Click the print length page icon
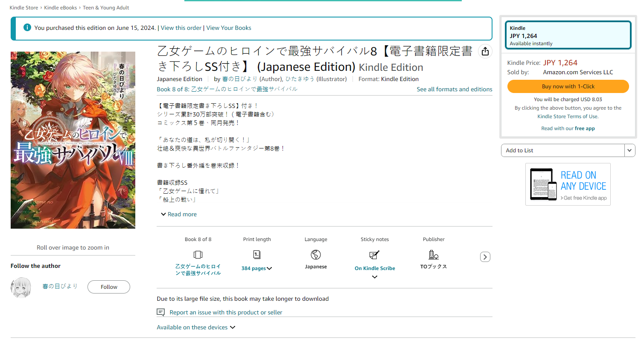 256,255
